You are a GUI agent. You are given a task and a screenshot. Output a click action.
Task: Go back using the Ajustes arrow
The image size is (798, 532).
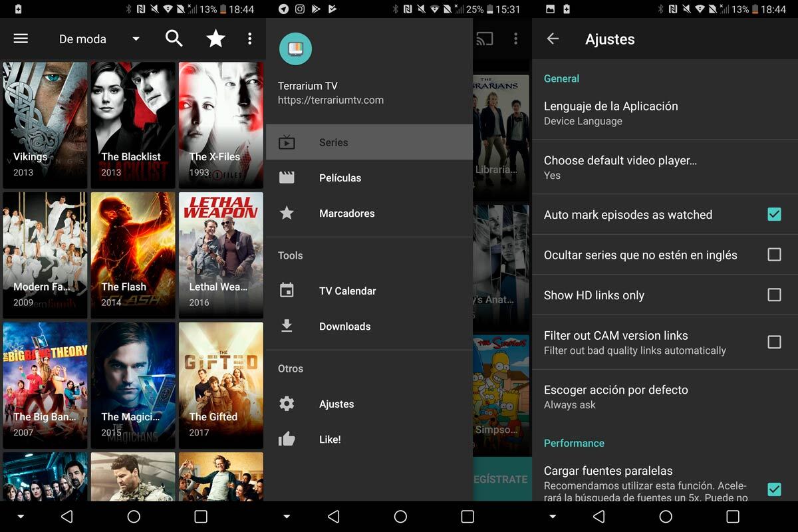(553, 39)
